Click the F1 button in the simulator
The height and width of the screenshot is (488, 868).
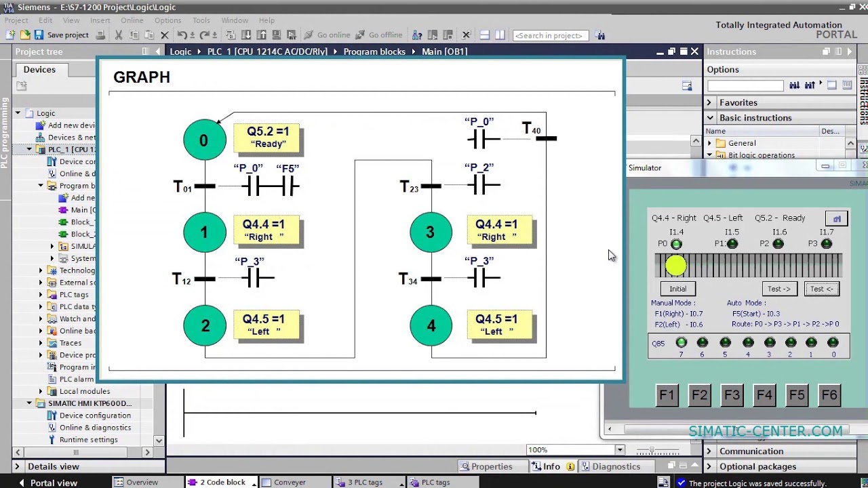[x=667, y=394]
